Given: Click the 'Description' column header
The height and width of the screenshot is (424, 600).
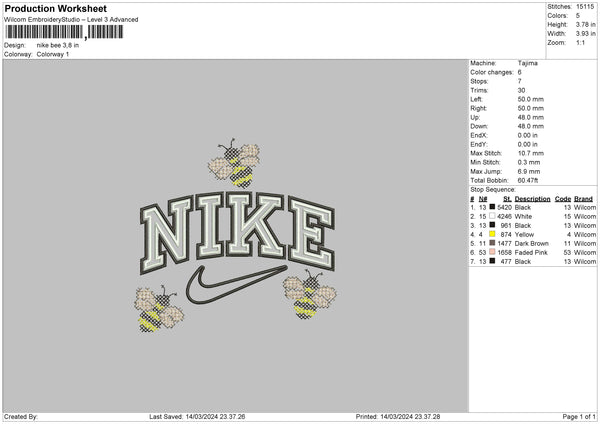Looking at the screenshot, I should coord(532,199).
